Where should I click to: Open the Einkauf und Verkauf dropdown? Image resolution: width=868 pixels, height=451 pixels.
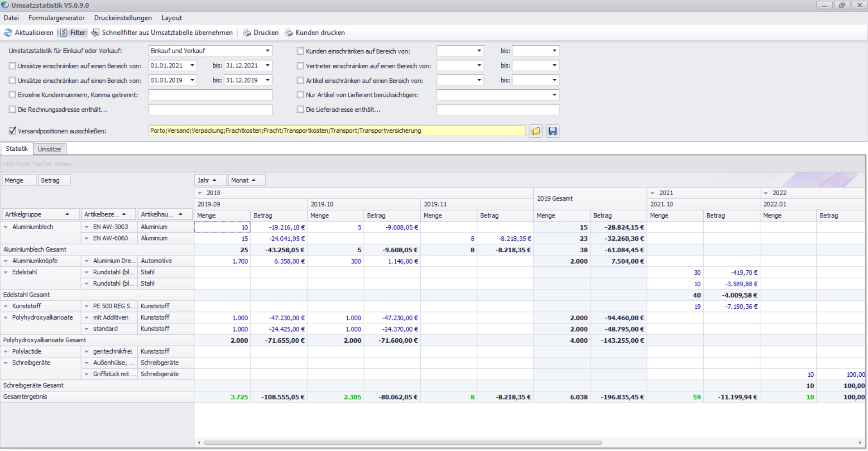pyautogui.click(x=268, y=51)
